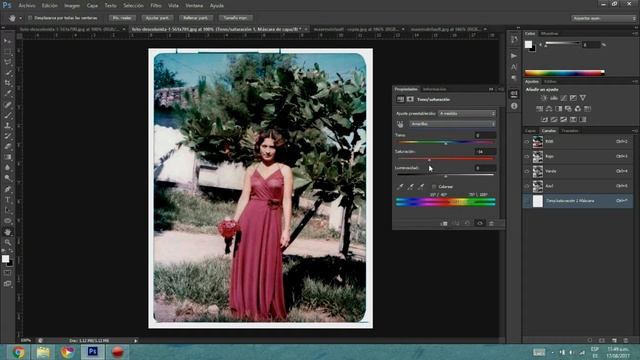The height and width of the screenshot is (360, 640).
Task: Delete the adjustment layer via trash icon
Action: [491, 223]
